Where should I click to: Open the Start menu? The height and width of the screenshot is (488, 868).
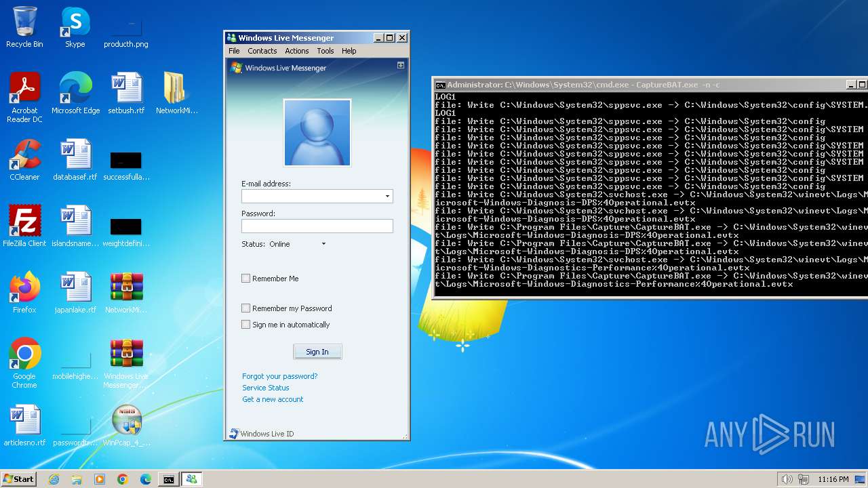18,479
